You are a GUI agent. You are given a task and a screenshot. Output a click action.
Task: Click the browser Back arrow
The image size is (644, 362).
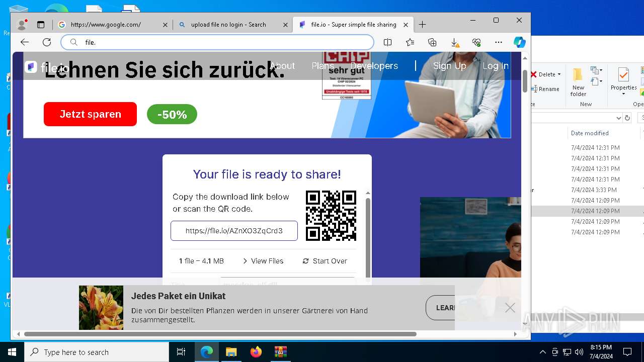(x=25, y=42)
